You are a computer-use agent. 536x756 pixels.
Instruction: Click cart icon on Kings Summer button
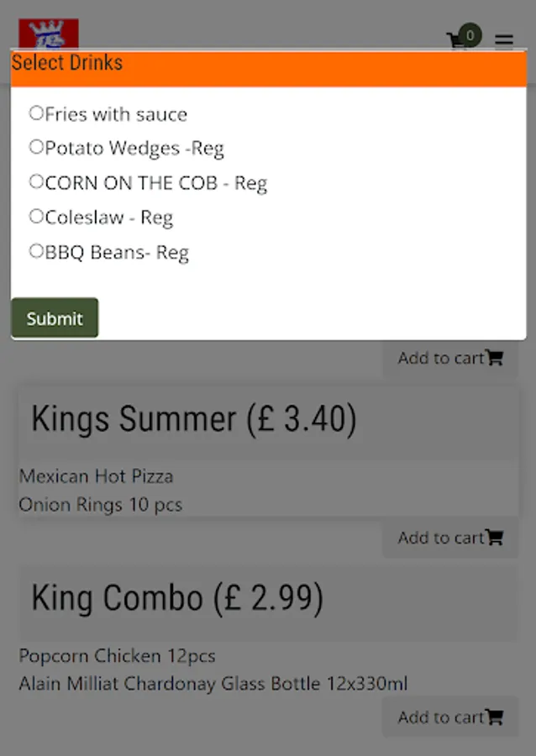(x=495, y=538)
